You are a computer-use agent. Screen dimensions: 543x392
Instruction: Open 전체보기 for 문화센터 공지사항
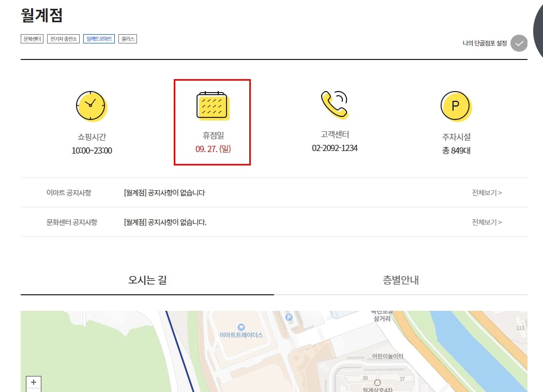click(x=487, y=222)
